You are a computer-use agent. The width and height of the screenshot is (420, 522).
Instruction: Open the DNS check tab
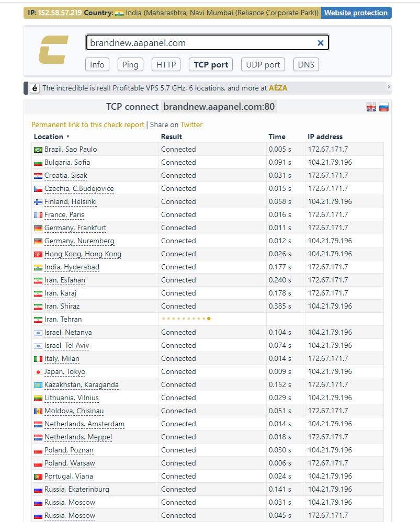[306, 64]
